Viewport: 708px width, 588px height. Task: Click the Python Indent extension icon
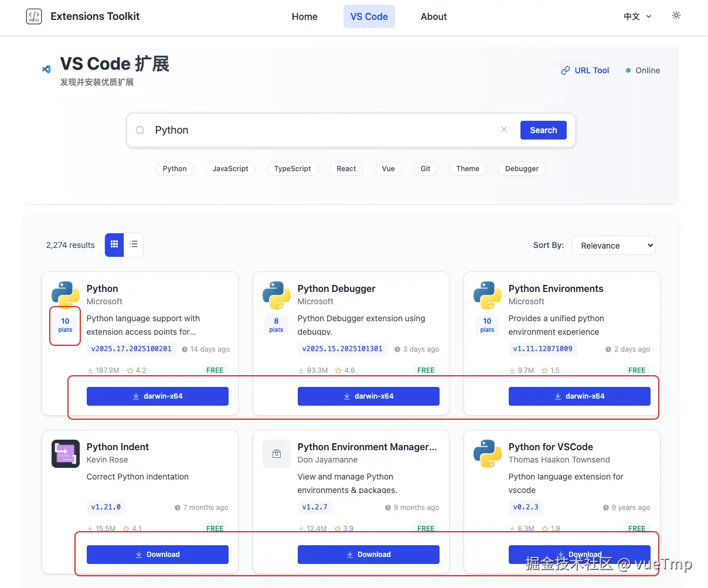pos(66,454)
